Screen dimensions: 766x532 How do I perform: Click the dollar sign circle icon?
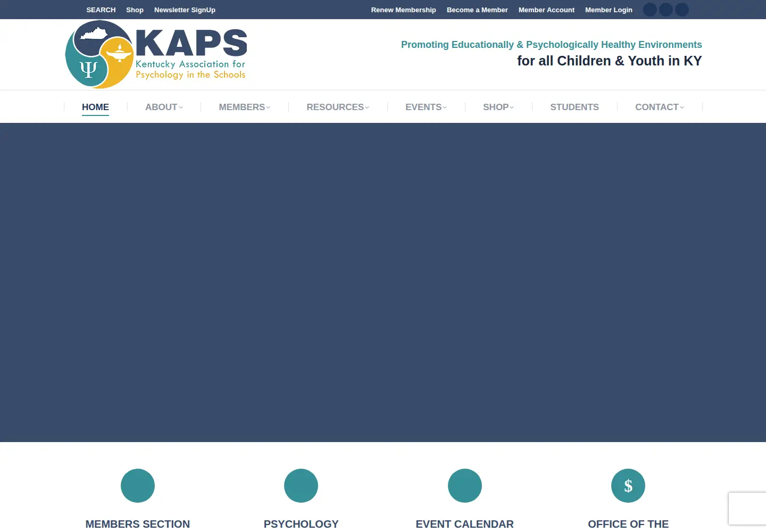pos(628,486)
